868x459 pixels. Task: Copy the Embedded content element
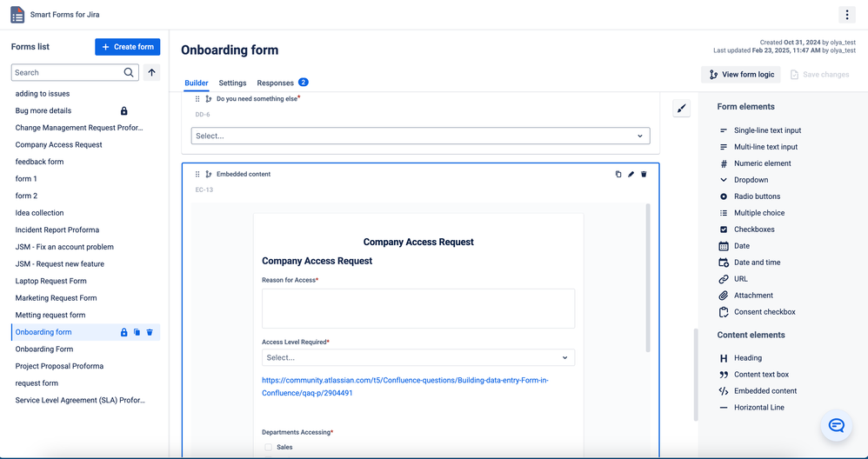point(618,174)
